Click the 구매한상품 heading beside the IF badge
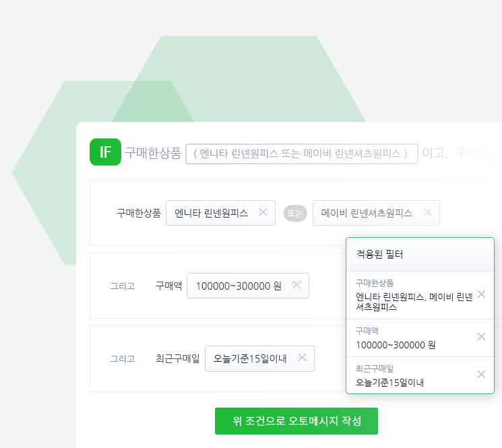The width and height of the screenshot is (502, 448). tap(153, 153)
